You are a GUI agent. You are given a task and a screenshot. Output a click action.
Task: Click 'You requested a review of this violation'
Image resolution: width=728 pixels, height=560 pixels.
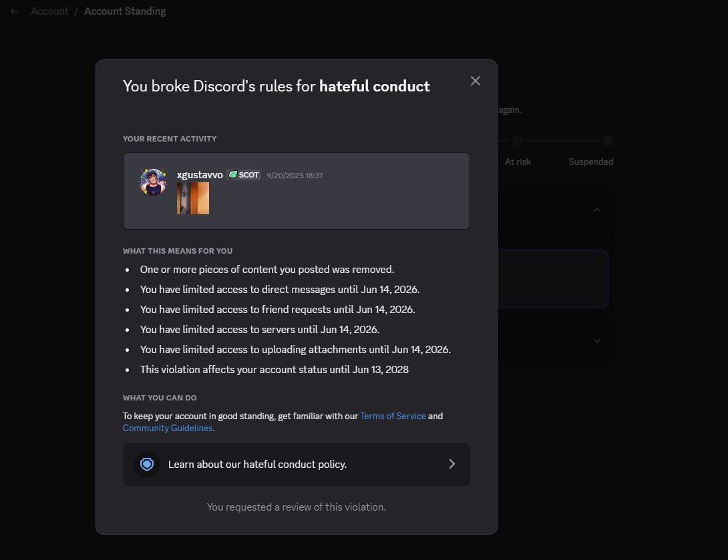(x=297, y=507)
